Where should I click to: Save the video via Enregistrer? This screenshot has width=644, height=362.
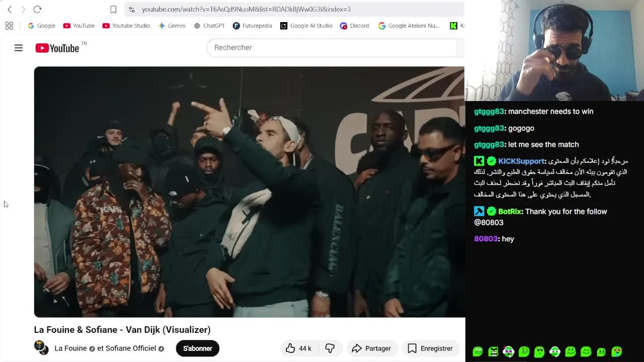click(431, 348)
